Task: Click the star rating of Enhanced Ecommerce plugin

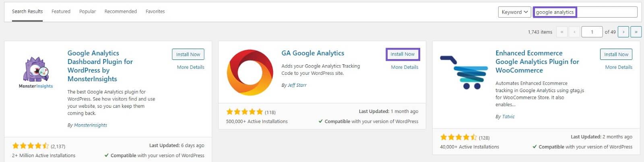Action: [x=459, y=137]
